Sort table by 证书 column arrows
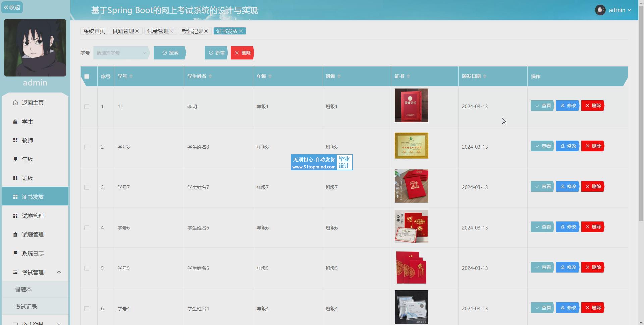 click(408, 76)
